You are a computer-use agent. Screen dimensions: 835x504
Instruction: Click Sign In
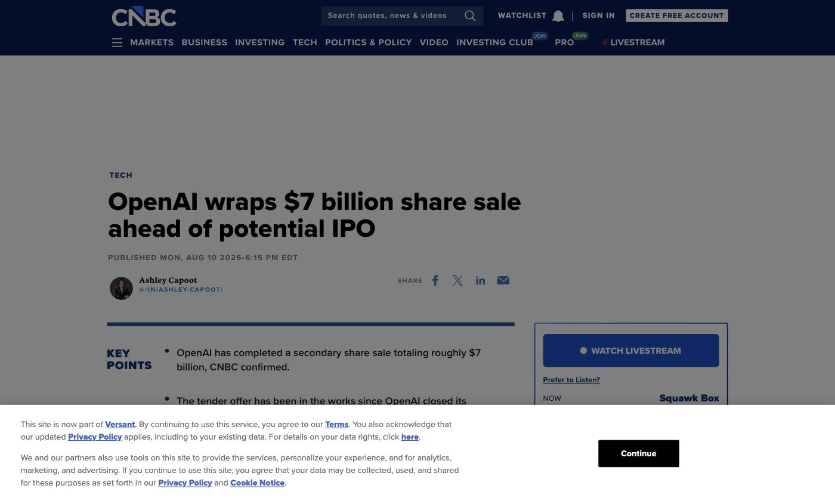(x=598, y=16)
